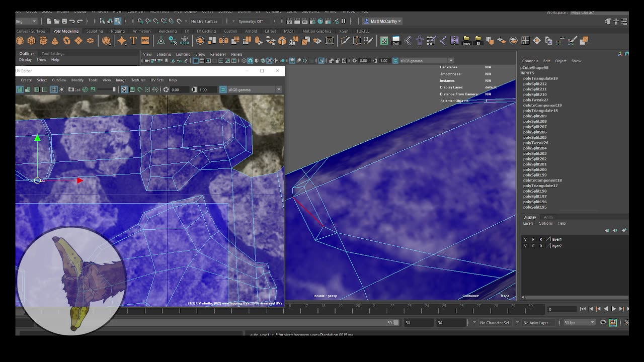The height and width of the screenshot is (362, 644).
Task: Click the polygon type text tool
Action: [133, 41]
